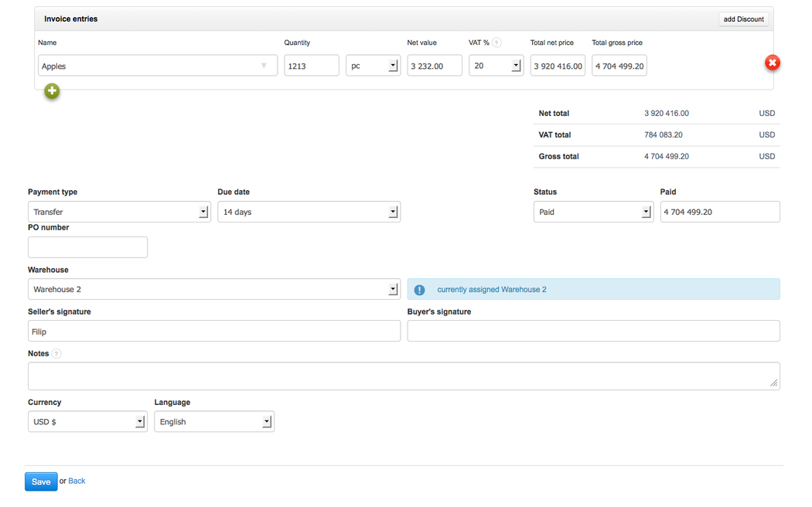
Task: Click the add Discount button
Action: coord(743,19)
